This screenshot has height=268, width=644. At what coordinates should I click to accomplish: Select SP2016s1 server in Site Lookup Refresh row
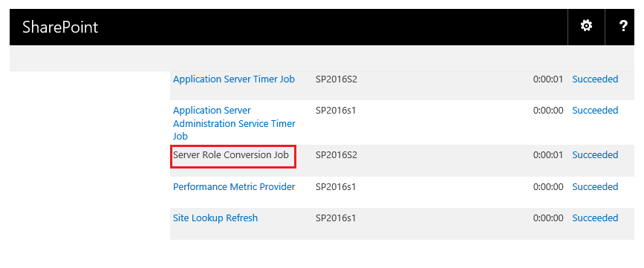point(336,218)
